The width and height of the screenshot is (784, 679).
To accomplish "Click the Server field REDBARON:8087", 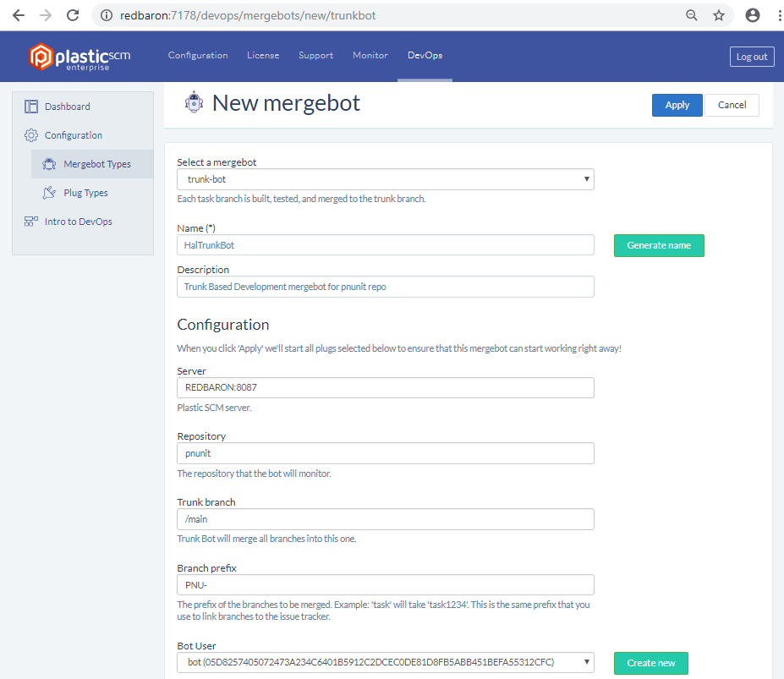I will pos(386,387).
